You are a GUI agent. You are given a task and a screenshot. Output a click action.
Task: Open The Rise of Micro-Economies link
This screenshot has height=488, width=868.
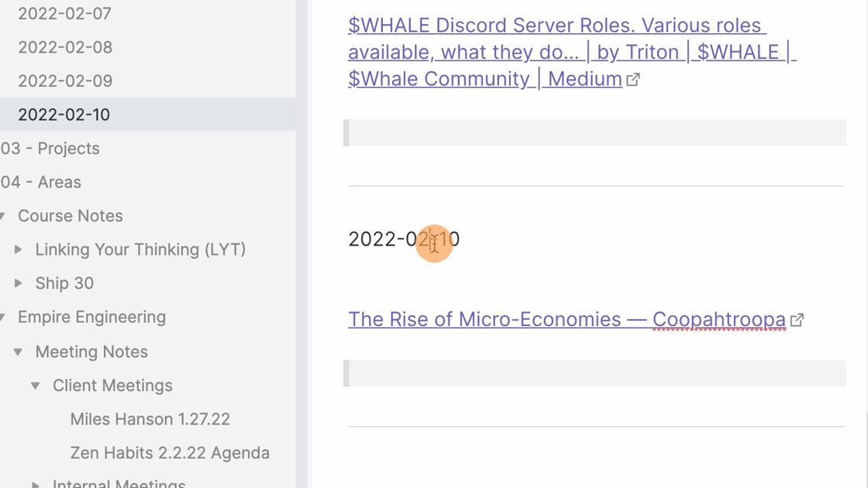click(x=567, y=319)
